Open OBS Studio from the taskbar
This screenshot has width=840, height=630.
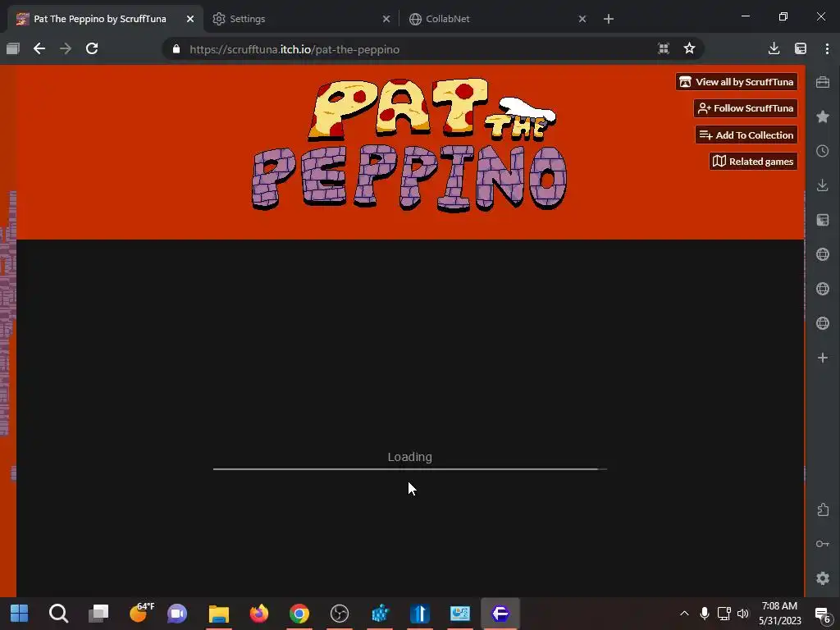coord(340,614)
